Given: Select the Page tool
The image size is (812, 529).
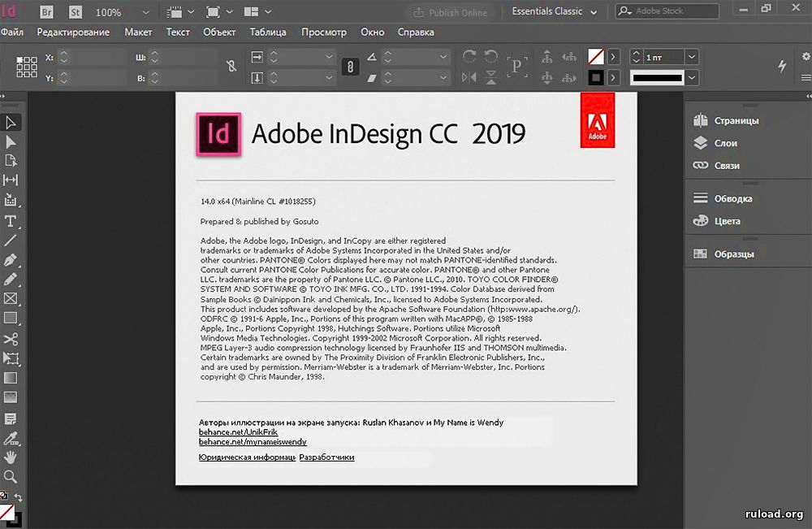Looking at the screenshot, I should click(x=11, y=161).
